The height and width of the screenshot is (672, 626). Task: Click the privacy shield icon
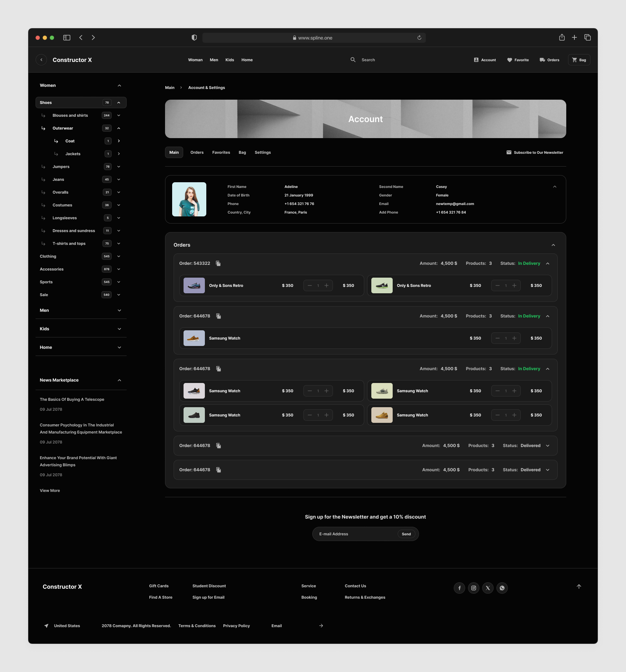(x=194, y=38)
